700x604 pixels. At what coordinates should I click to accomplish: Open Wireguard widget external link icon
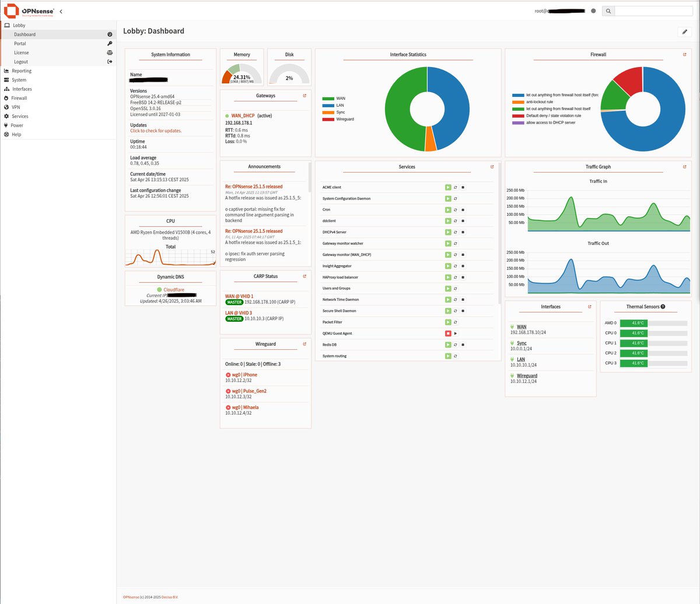point(304,345)
